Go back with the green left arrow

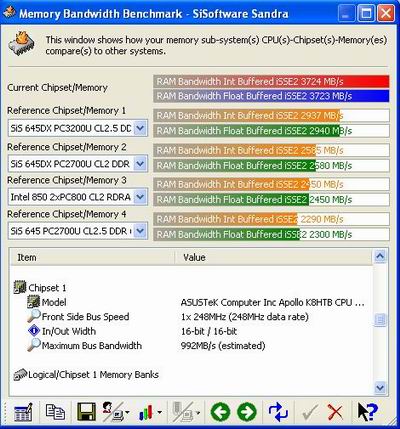tap(220, 412)
